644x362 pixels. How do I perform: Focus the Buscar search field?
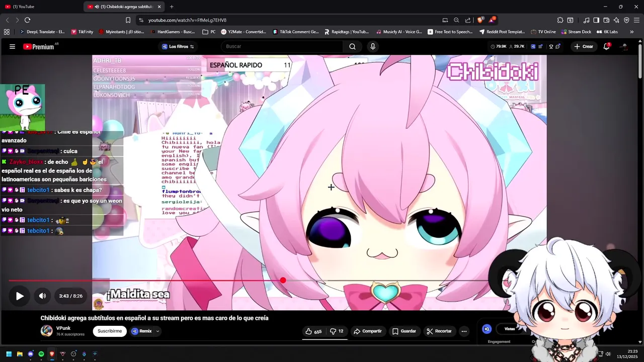coord(282,46)
